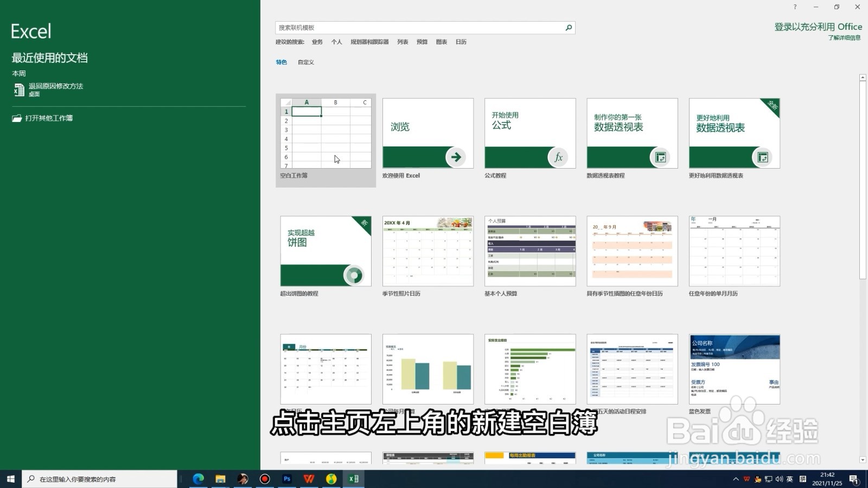This screenshot has height=488, width=868.
Task: Select the green horizontal bar chart template
Action: pos(530,369)
